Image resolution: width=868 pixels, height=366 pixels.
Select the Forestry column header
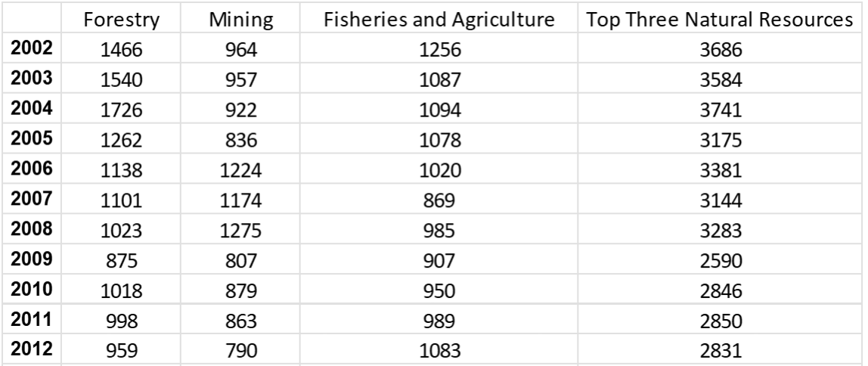click(x=121, y=20)
